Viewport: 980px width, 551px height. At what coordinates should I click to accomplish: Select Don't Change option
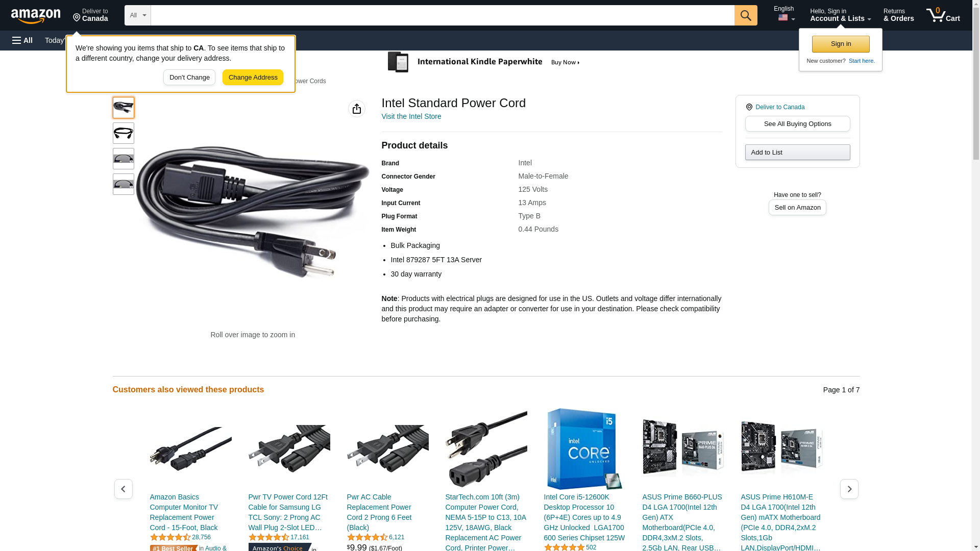189,78
